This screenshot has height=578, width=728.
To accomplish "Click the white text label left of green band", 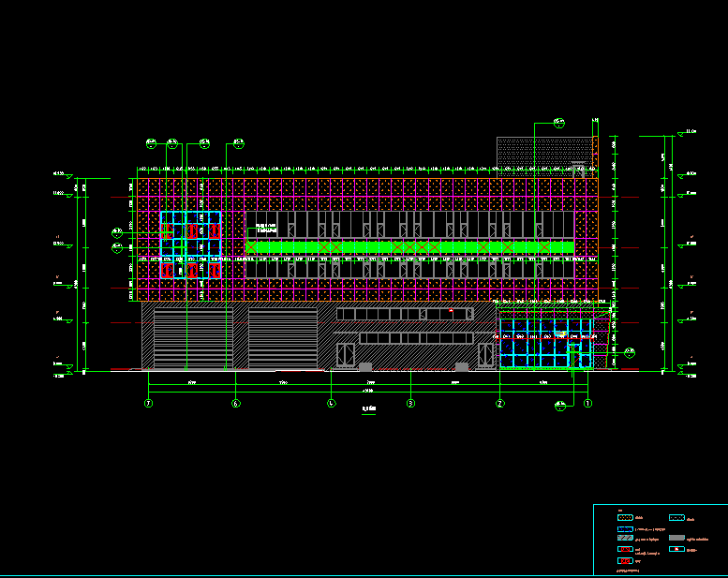I will 265,229.
